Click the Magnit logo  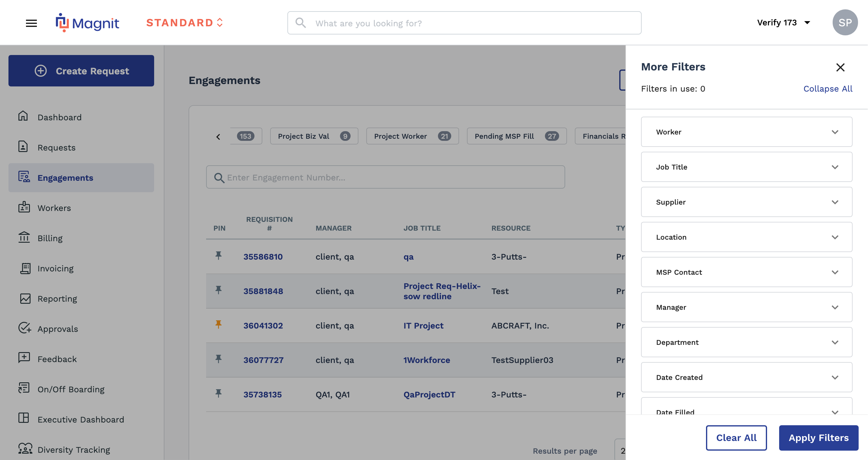(87, 23)
